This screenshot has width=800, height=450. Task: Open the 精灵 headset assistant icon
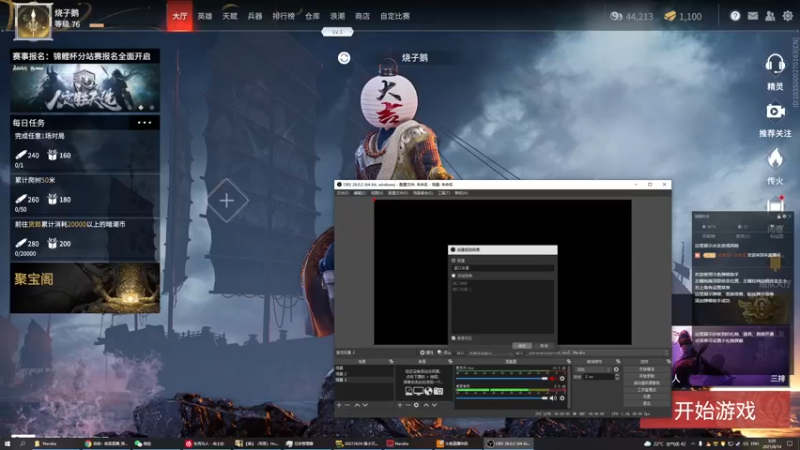(775, 64)
